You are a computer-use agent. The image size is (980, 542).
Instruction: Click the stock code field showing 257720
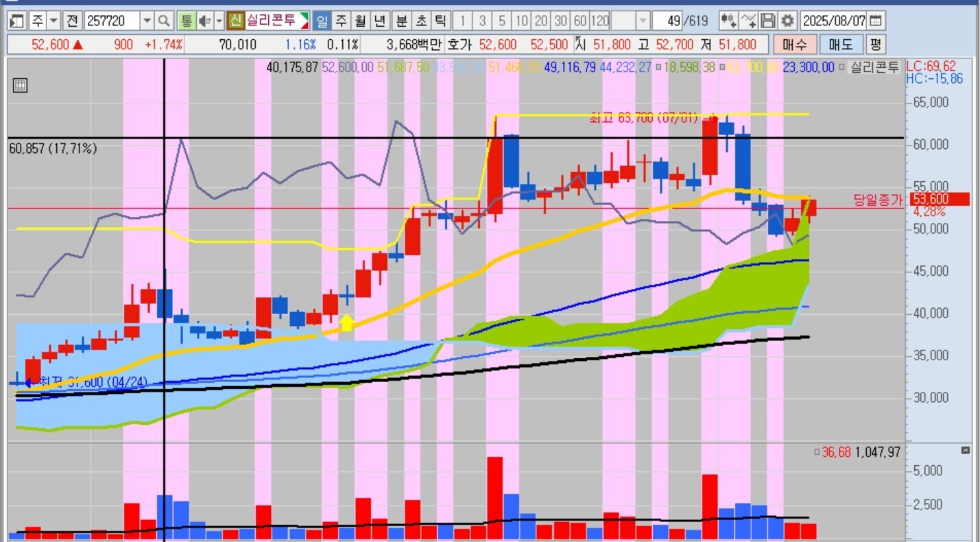(x=112, y=21)
